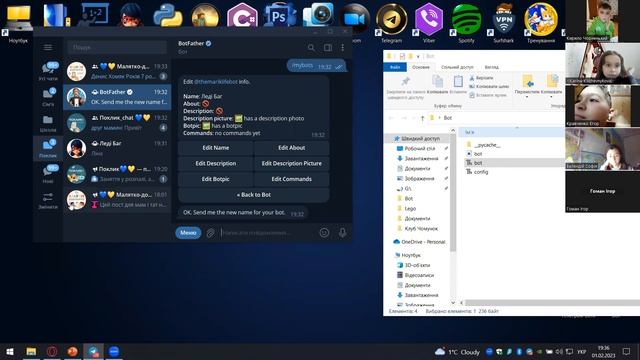This screenshot has height=360, width=640.
Task: Click the Bot address bar in Explorer
Action: coord(496,118)
